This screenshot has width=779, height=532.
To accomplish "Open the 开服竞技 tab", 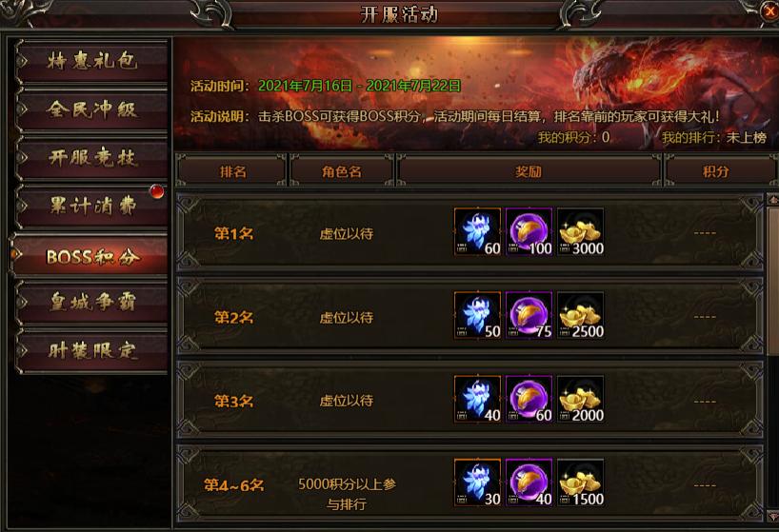I will click(x=92, y=158).
